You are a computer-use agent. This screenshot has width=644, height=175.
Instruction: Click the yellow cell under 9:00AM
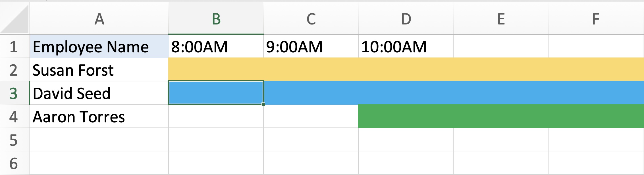pos(311,70)
